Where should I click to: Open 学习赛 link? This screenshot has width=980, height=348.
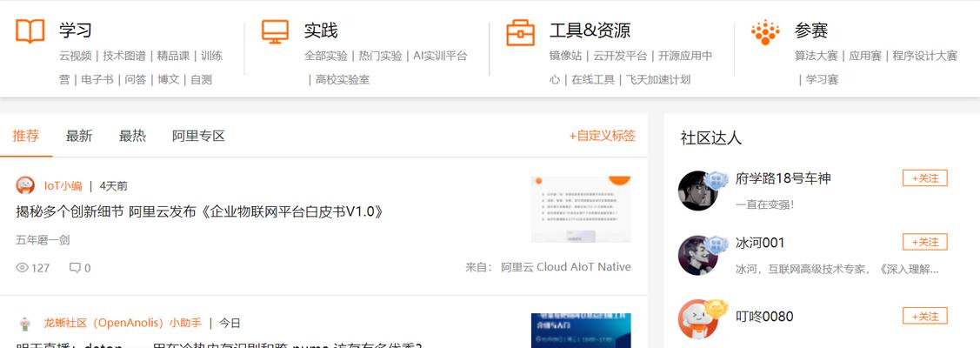click(822, 79)
